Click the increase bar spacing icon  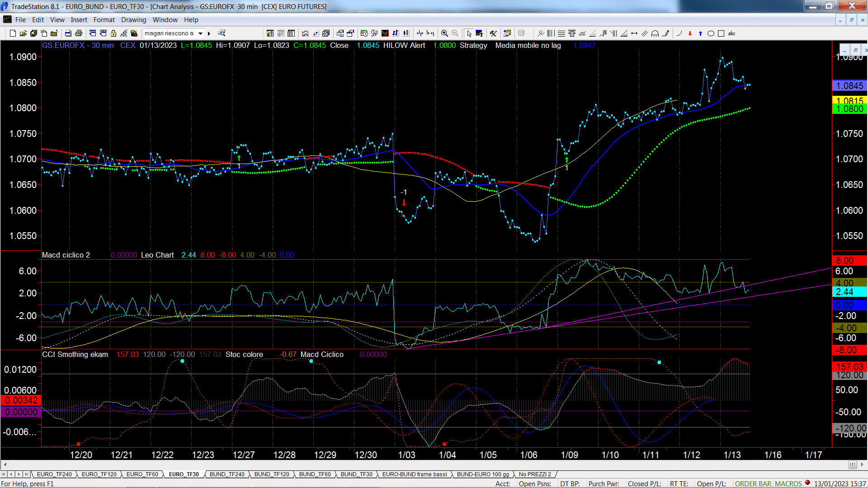430,33
